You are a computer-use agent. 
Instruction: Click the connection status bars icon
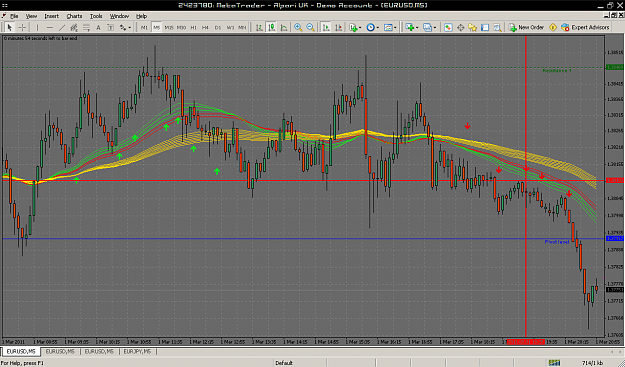[x=554, y=363]
